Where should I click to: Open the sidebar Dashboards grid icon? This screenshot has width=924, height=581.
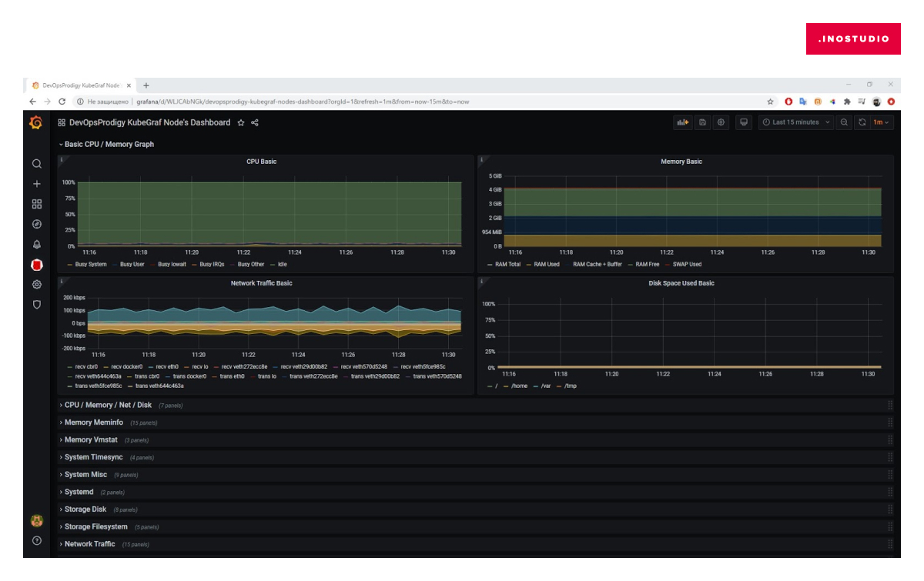[x=36, y=204]
